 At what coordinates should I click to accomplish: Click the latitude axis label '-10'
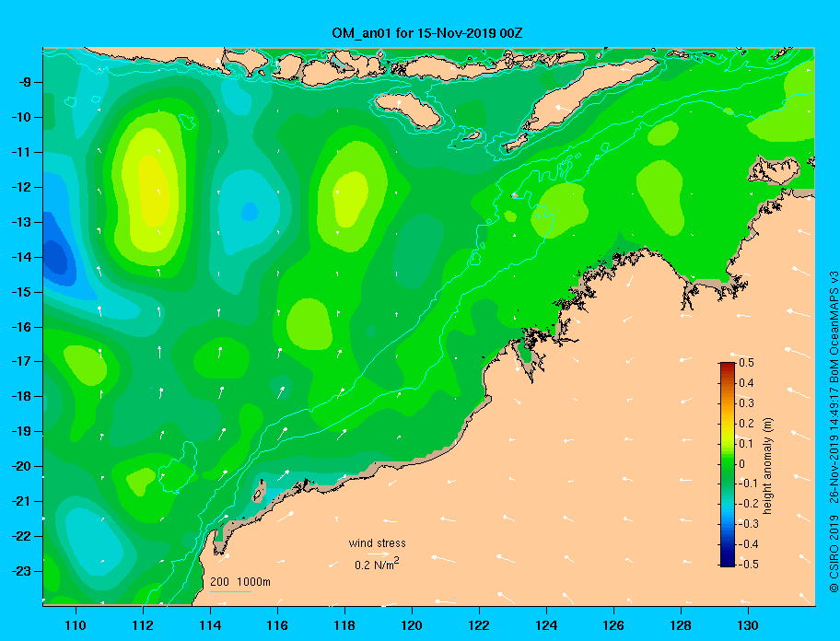(x=22, y=117)
